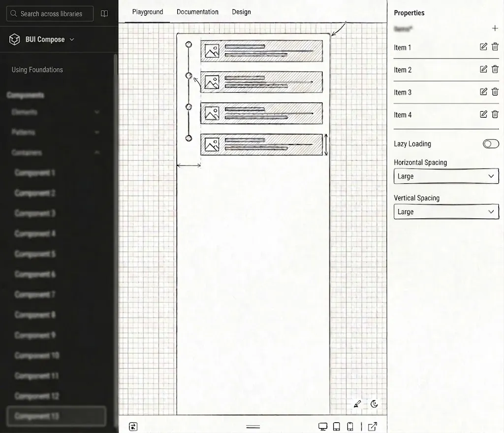Open Component 8 in sidebar

35,315
